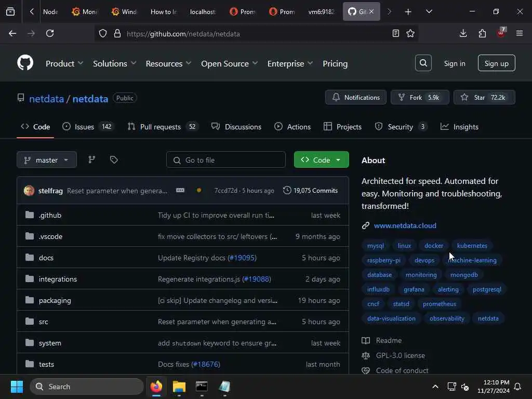Viewport: 532px width, 399px height.
Task: Switch to the Issues tab
Action: click(x=88, y=127)
